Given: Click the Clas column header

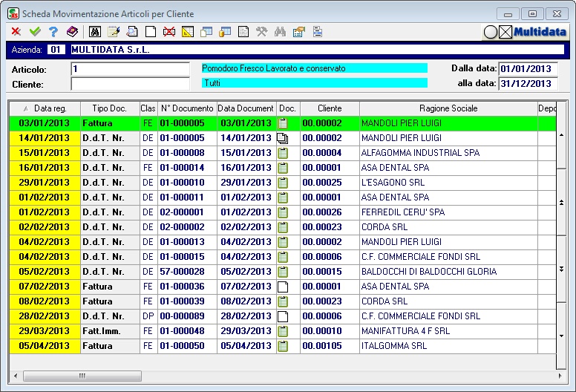Looking at the screenshot, I should [148, 108].
